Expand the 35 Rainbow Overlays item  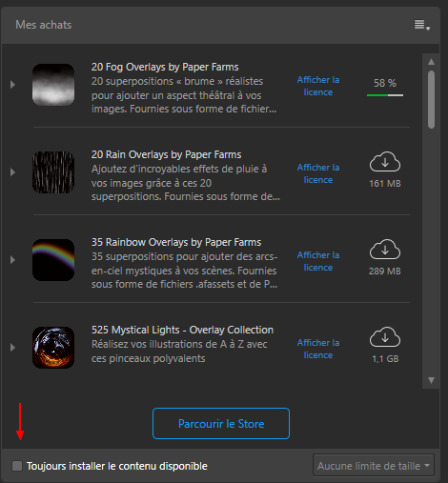[x=12, y=260]
